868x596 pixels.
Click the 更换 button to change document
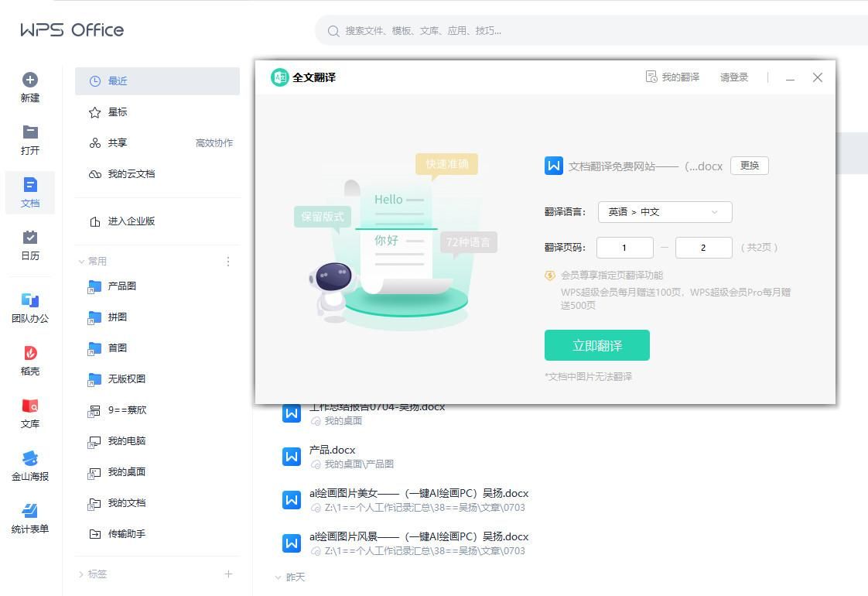[750, 166]
